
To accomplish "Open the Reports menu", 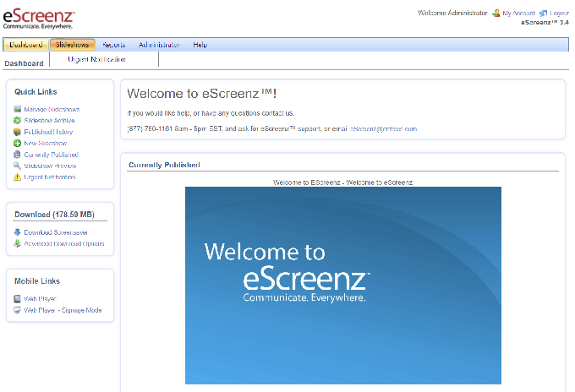I will tap(113, 45).
